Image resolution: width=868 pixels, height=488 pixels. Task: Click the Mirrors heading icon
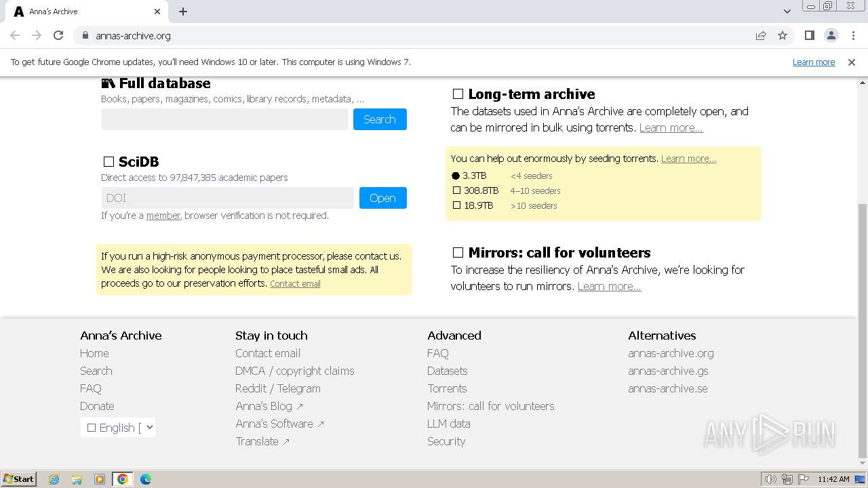point(458,253)
